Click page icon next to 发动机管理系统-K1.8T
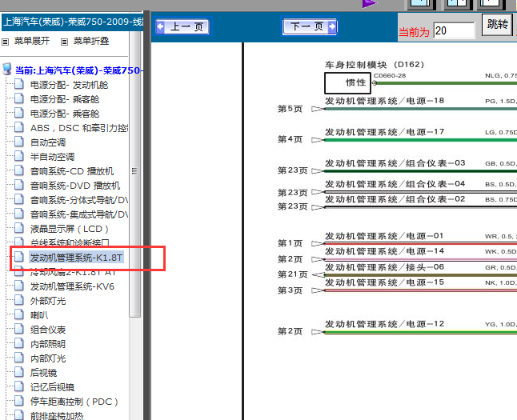This screenshot has width=517, height=420. (x=18, y=257)
